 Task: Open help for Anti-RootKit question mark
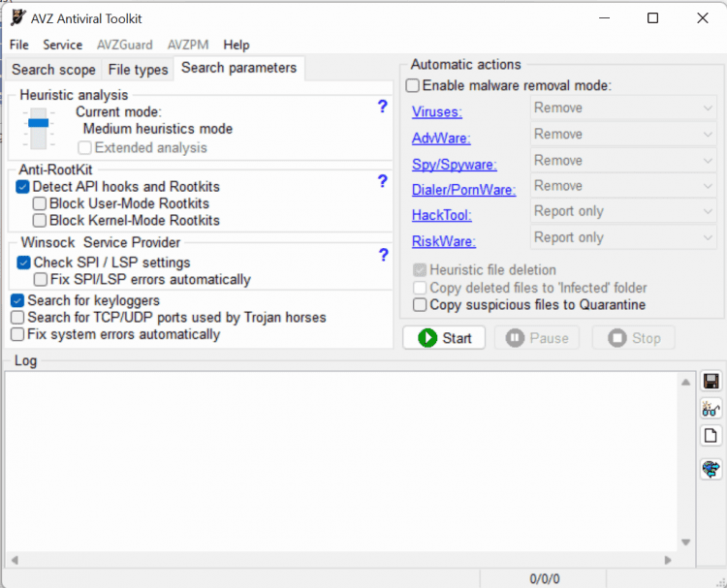tap(382, 181)
